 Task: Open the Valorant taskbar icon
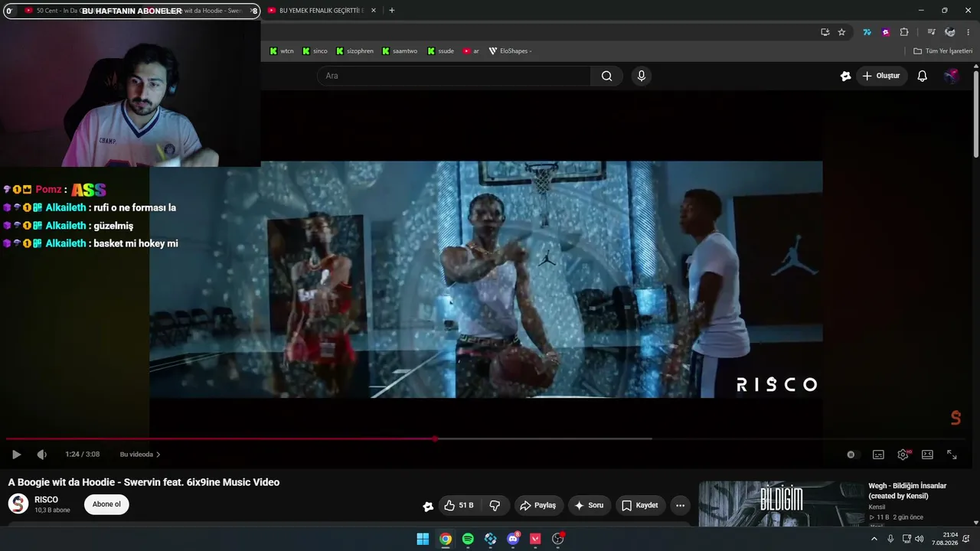click(535, 539)
